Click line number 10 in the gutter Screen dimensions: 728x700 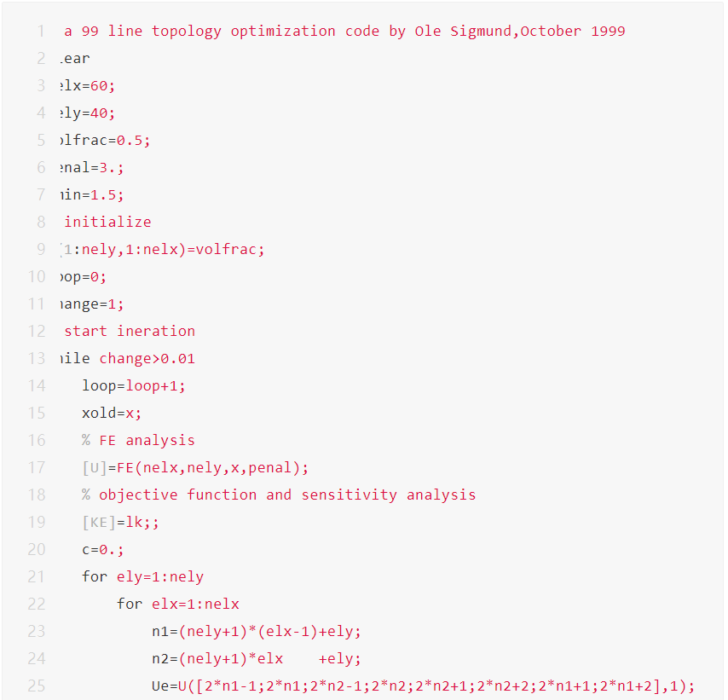click(x=37, y=277)
